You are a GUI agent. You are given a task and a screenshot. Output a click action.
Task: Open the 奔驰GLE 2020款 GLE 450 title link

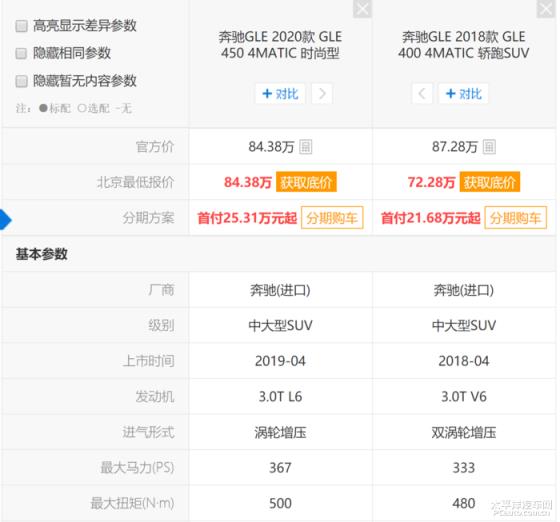click(280, 45)
